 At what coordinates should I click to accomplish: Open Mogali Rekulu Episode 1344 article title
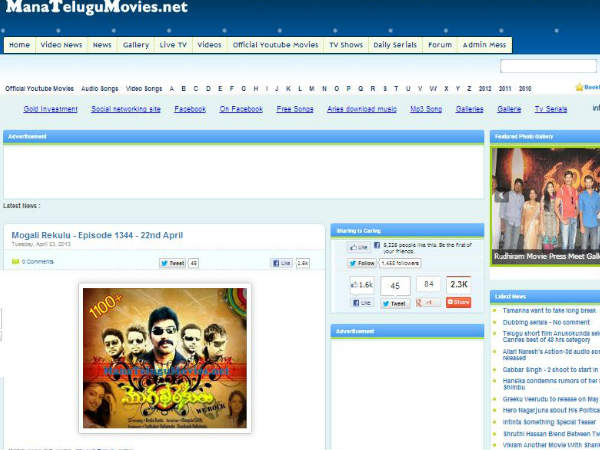(97, 235)
